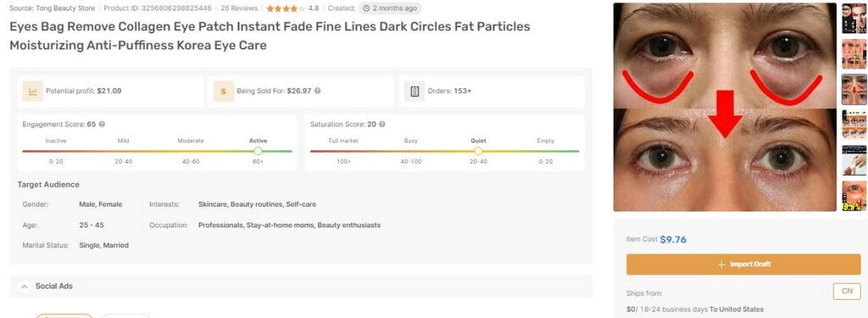Click the Orders clipboard icon
The height and width of the screenshot is (318, 868).
point(415,92)
